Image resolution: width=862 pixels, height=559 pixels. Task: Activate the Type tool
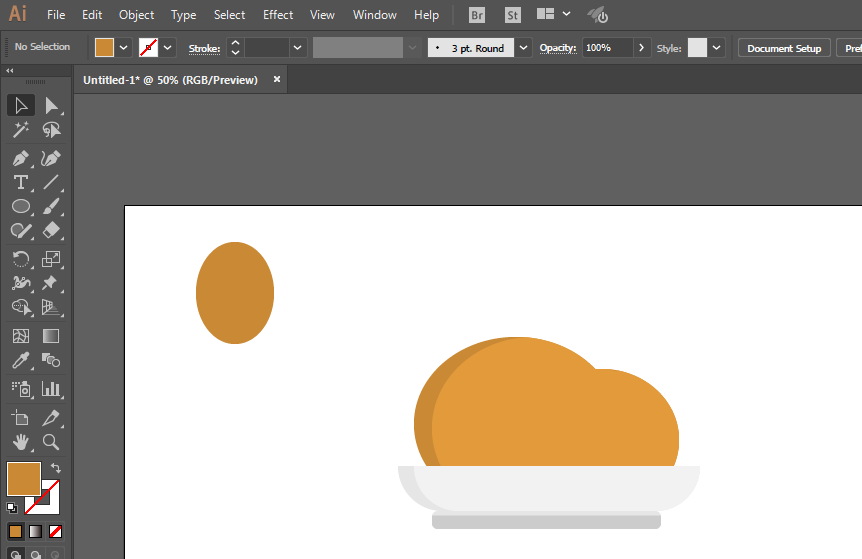(20, 182)
